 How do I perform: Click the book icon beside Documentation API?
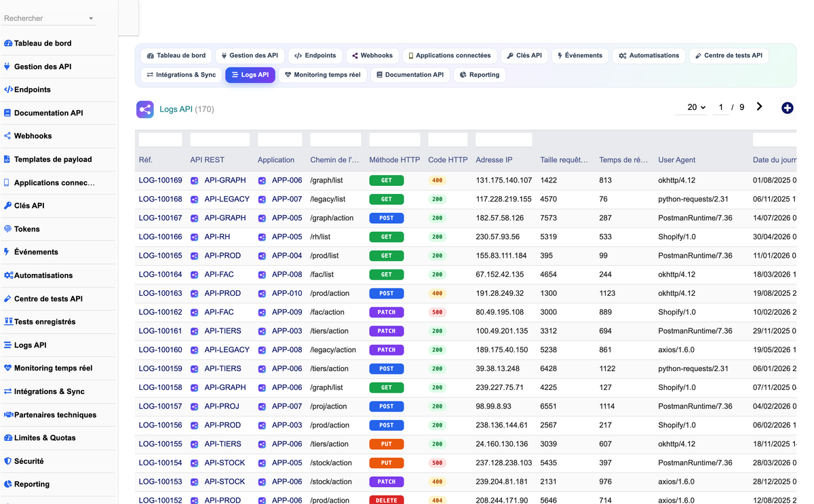pos(7,113)
